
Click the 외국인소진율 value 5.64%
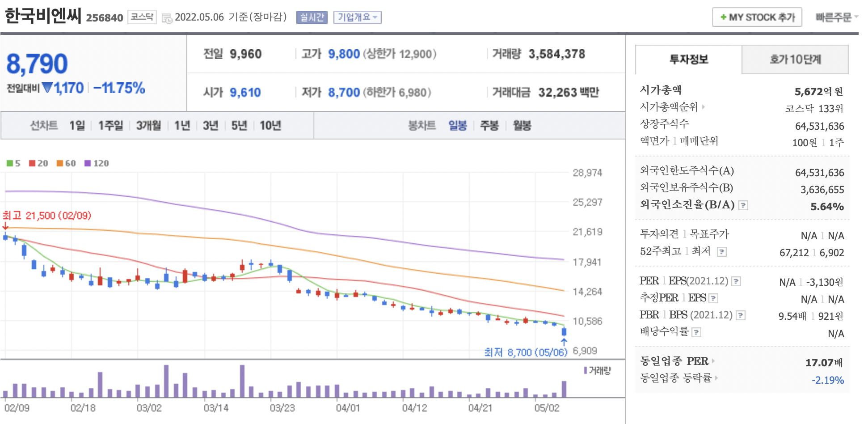pyautogui.click(x=827, y=207)
